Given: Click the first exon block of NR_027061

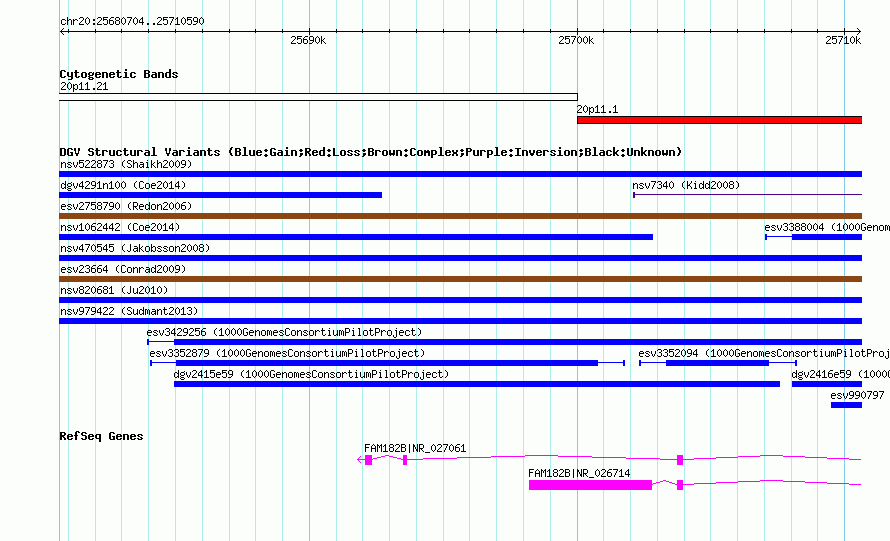Looking at the screenshot, I should 368,460.
